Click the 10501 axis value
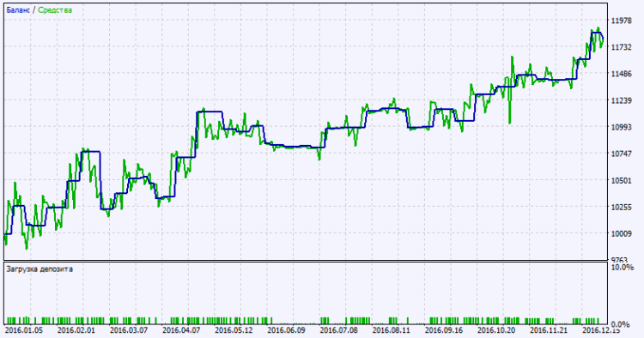The height and width of the screenshot is (338, 644). click(x=622, y=181)
